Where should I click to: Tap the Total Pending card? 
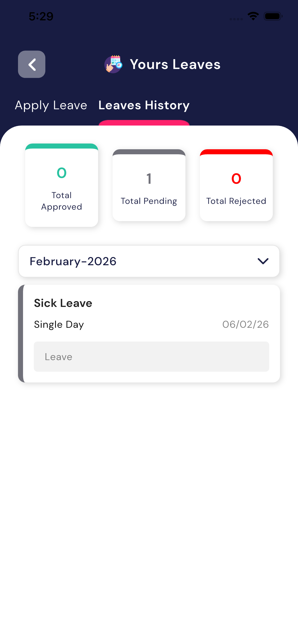[149, 185]
